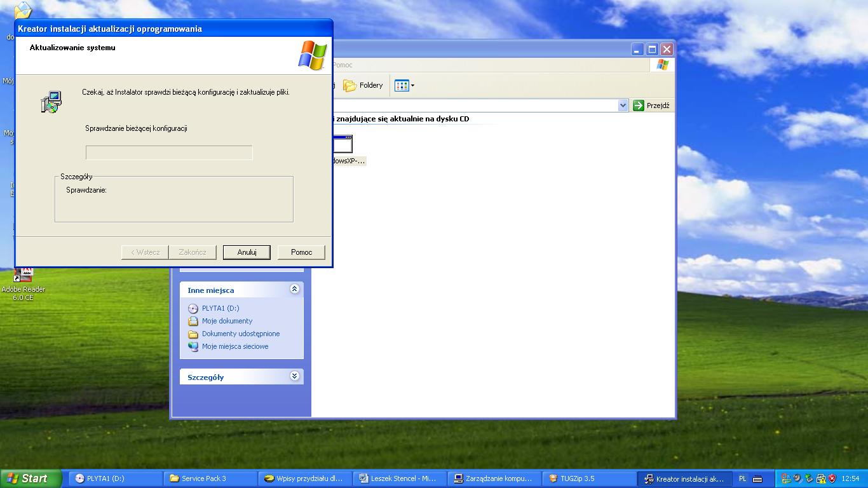Click the 'Aktualizowanie systemu' heading

72,48
